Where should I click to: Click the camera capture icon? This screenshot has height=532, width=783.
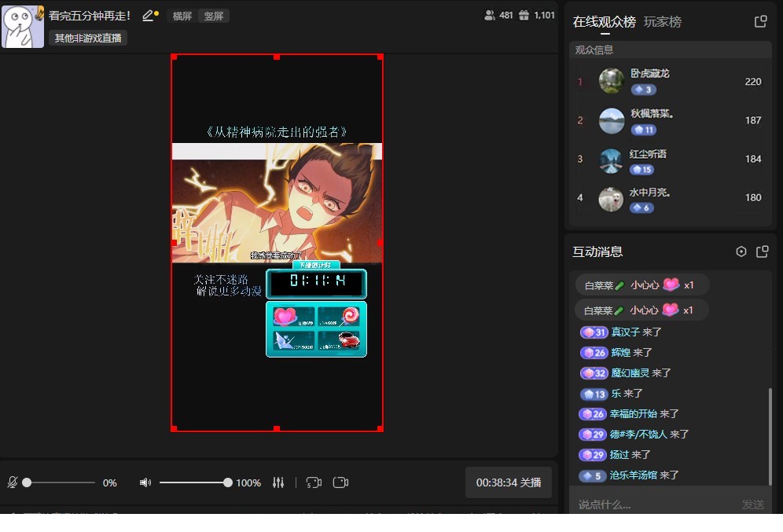point(340,482)
